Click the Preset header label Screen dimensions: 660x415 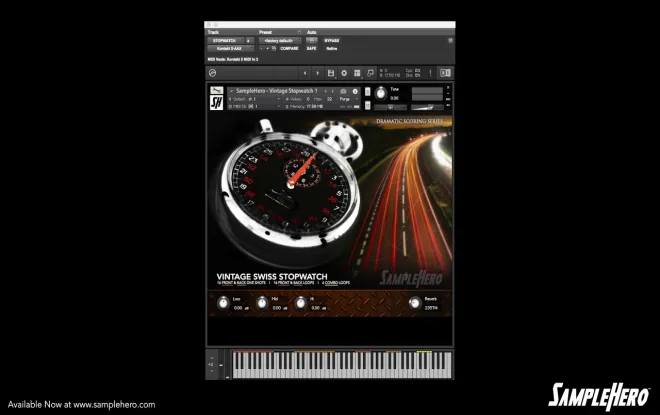pyautogui.click(x=266, y=32)
